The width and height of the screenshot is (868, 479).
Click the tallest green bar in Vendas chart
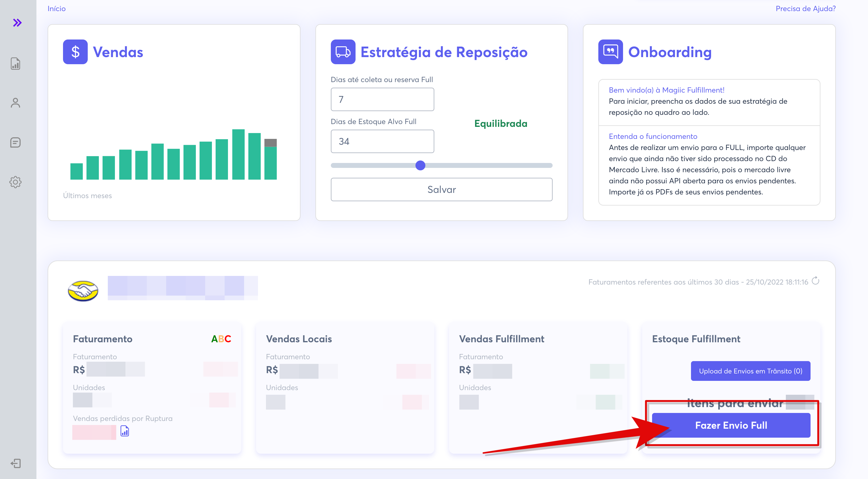click(238, 155)
